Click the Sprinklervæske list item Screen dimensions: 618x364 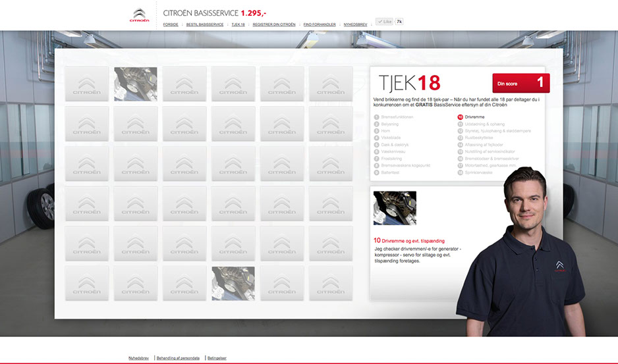coord(475,172)
